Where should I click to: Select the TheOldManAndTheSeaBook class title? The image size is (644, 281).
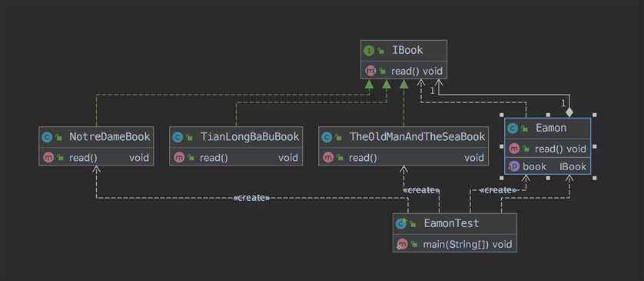pyautogui.click(x=417, y=136)
